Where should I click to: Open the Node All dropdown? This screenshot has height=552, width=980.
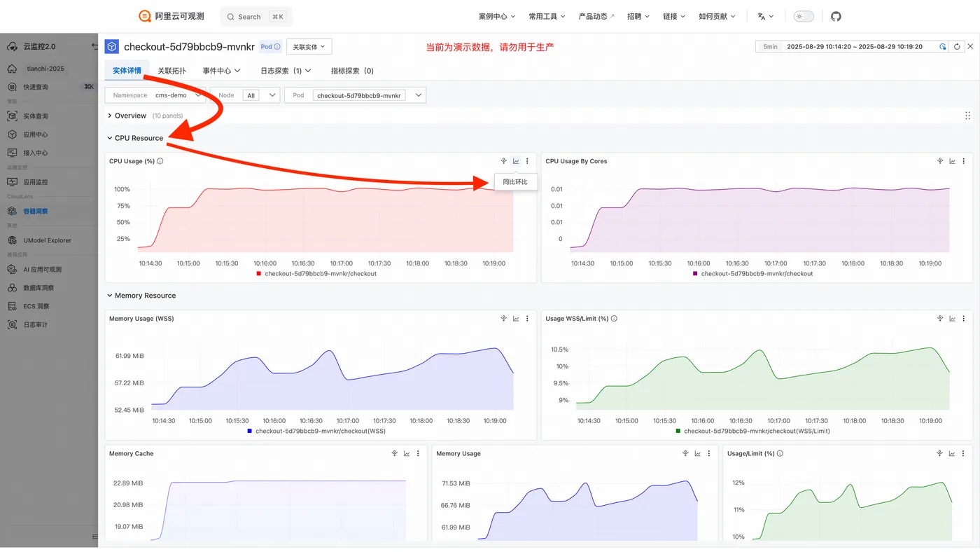coord(245,95)
